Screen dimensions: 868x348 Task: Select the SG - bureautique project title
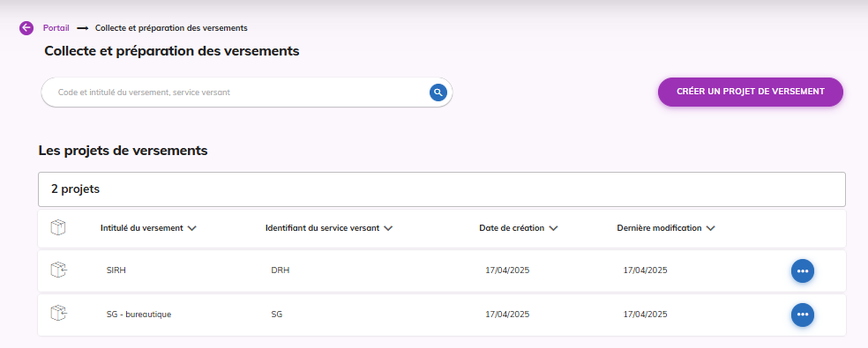pos(139,315)
